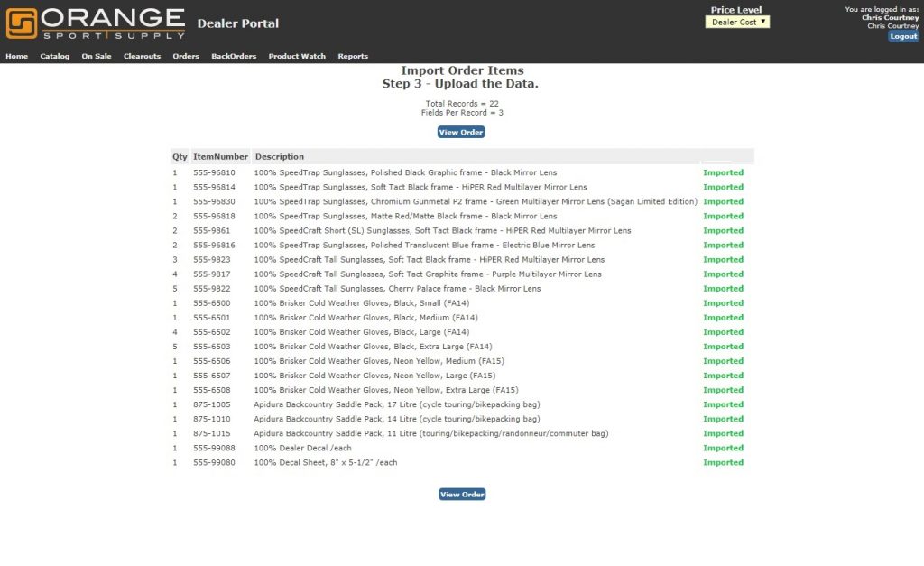Screen dimensions: 924x566
Task: Click Imported status for item 555-96810
Action: tap(723, 172)
